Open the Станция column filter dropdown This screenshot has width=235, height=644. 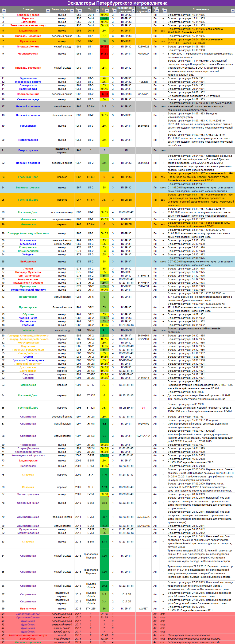tap(48, 11)
